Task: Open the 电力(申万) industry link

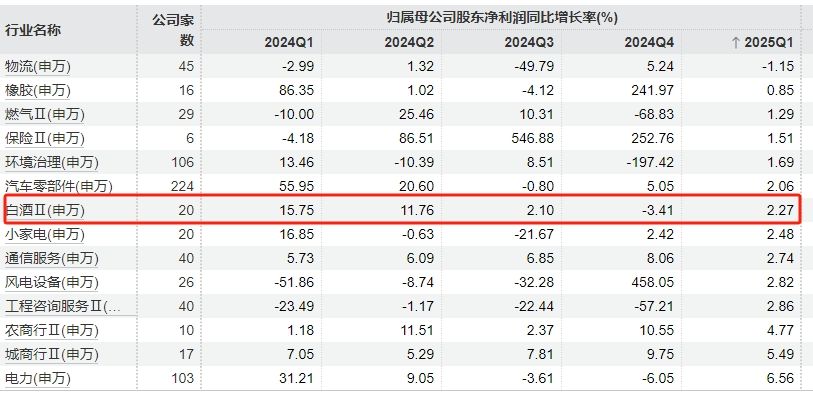Action: tap(38, 378)
